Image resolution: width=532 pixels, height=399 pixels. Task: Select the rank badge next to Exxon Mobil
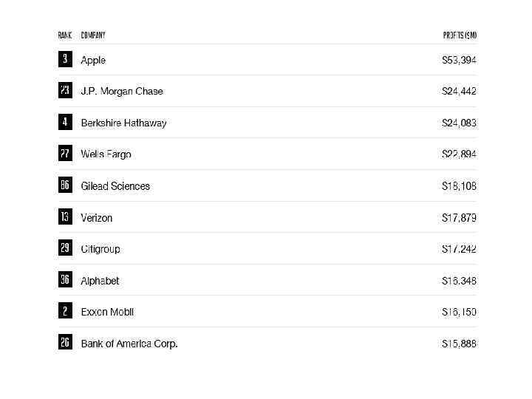(x=65, y=311)
